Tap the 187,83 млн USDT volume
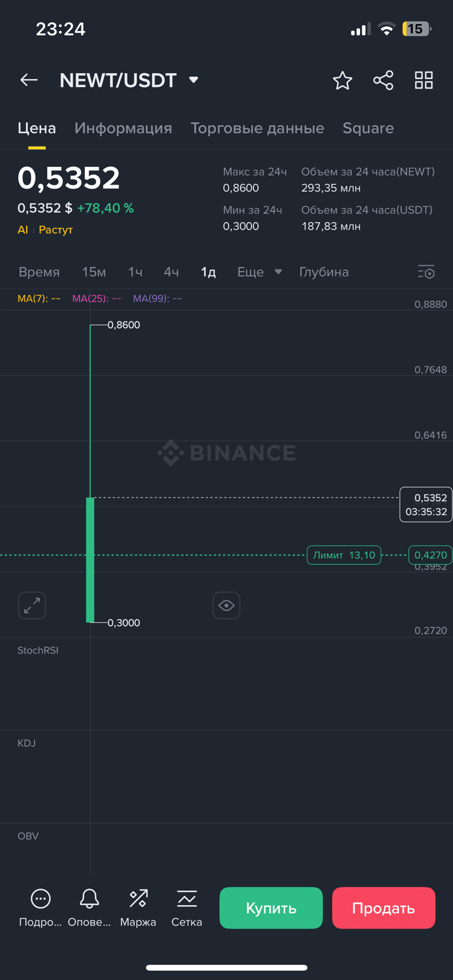This screenshot has width=453, height=980. (331, 226)
